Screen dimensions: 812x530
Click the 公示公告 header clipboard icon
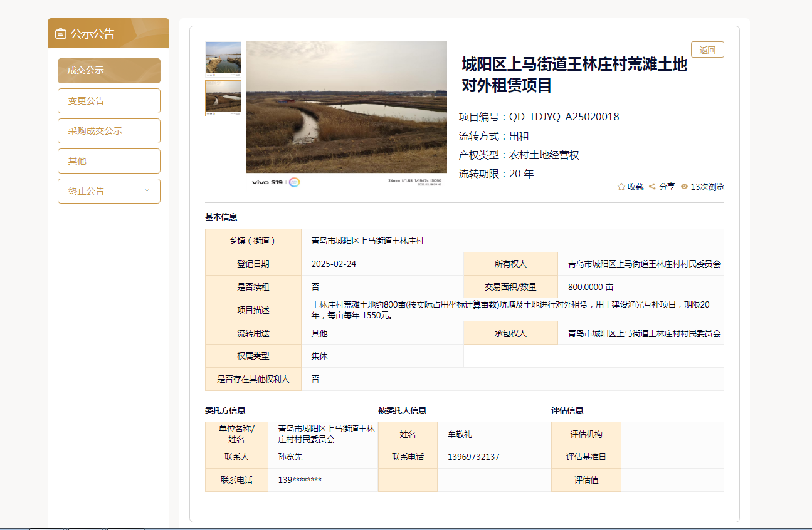tap(61, 33)
